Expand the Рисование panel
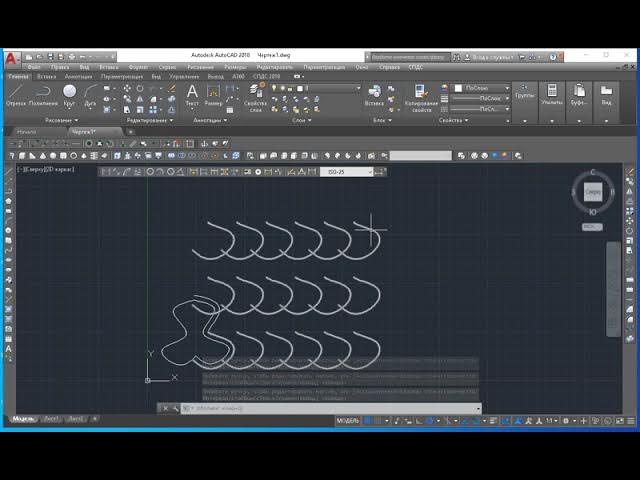 (61, 120)
